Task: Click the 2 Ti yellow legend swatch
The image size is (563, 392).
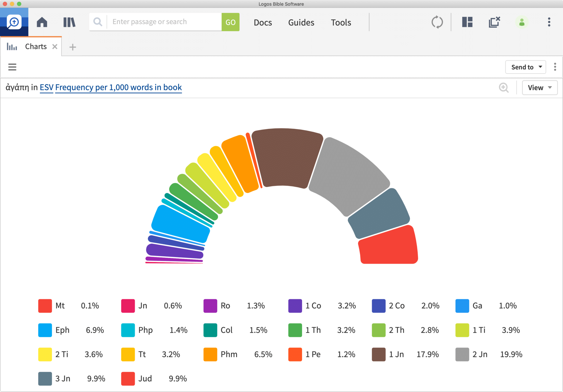Action: point(45,354)
